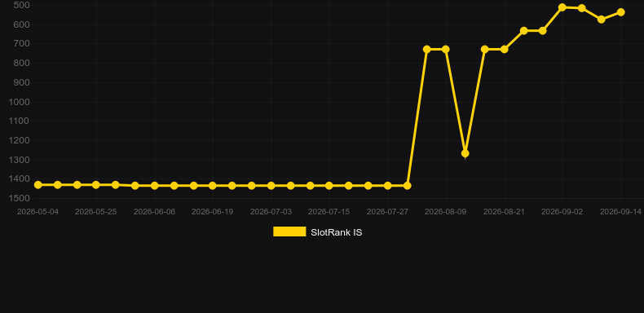Image resolution: width=644 pixels, height=313 pixels.
Task: Select the data point above 2026-05-04
Action: (x=37, y=185)
